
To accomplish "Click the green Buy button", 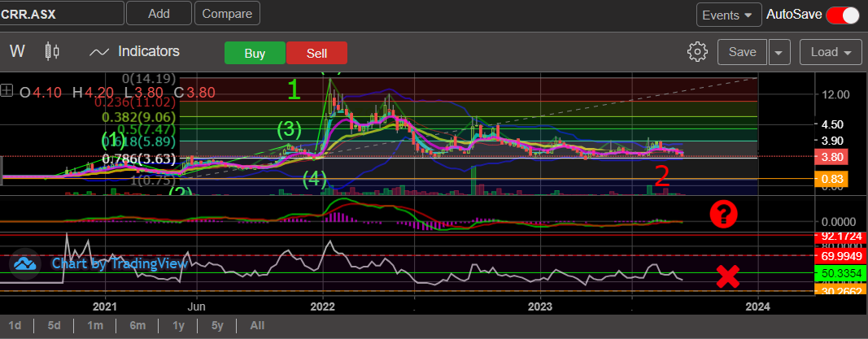I will [x=255, y=53].
